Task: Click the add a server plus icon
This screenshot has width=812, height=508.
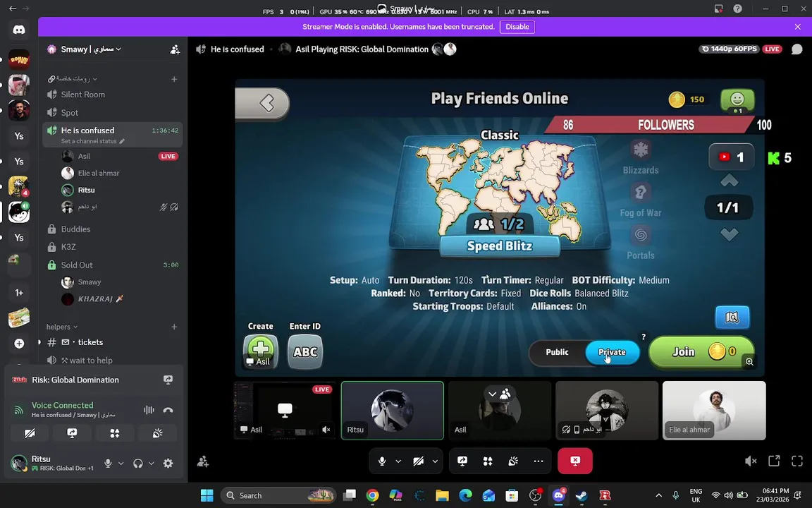Action: (19, 343)
